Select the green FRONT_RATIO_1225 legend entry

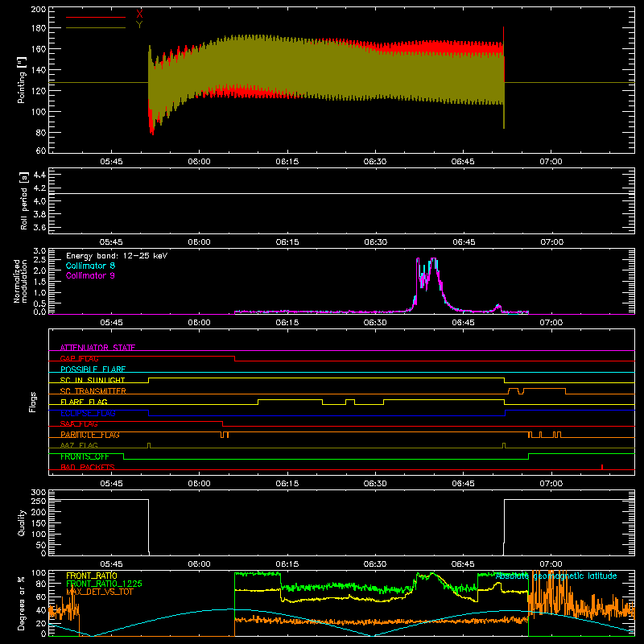[104, 584]
